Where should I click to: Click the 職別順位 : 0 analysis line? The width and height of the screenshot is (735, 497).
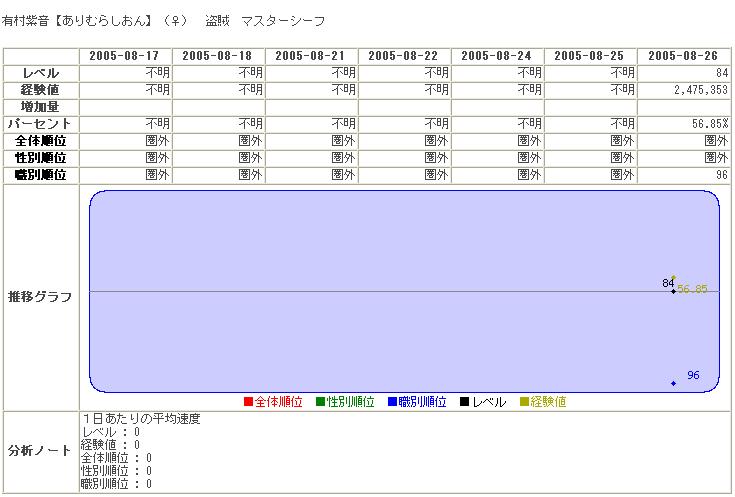tap(116, 484)
